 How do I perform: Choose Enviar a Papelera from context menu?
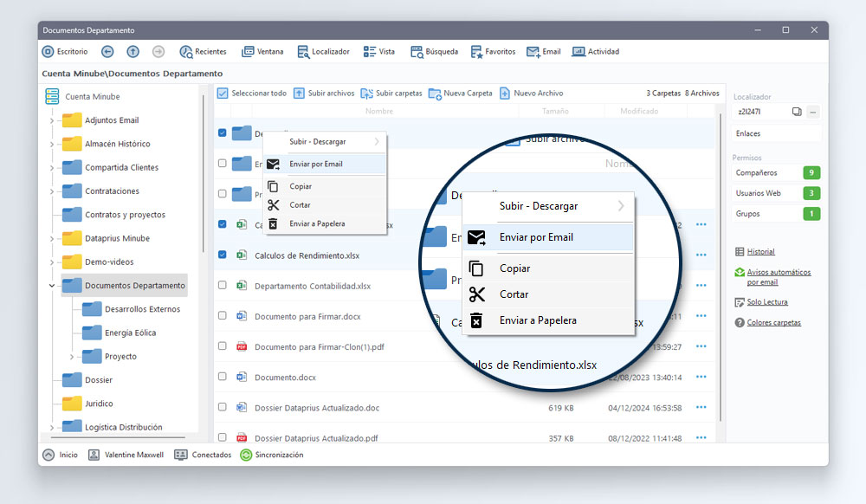325,223
